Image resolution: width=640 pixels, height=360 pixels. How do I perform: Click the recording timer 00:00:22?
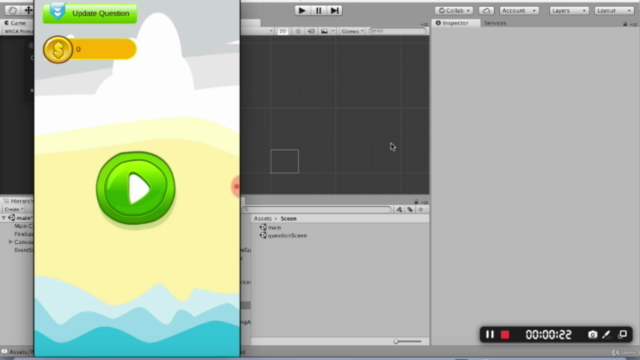549,335
